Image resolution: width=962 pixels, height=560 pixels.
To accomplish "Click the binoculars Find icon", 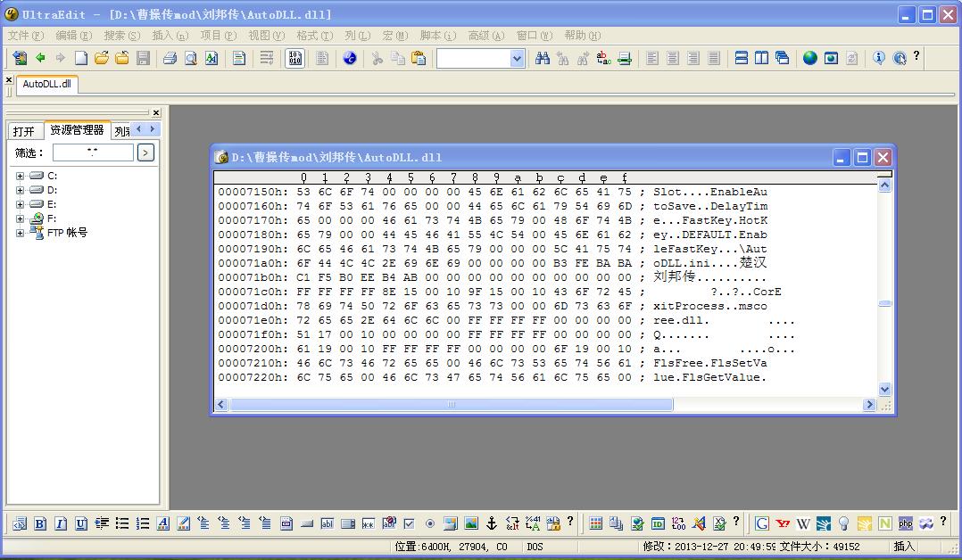I will [x=542, y=58].
